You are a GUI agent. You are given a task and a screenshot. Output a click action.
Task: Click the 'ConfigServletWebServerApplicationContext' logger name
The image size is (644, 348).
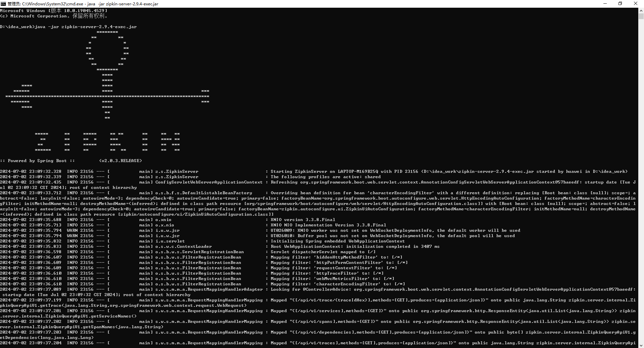[x=209, y=182]
